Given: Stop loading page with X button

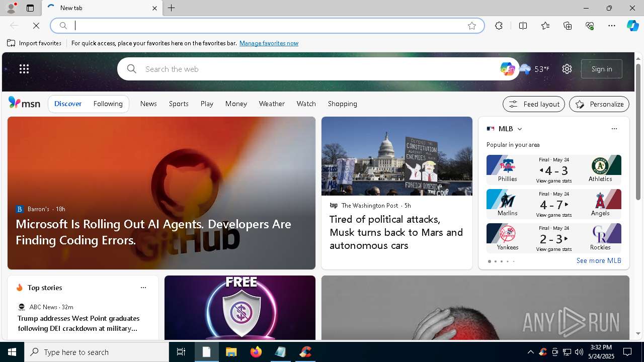Looking at the screenshot, I should (36, 26).
